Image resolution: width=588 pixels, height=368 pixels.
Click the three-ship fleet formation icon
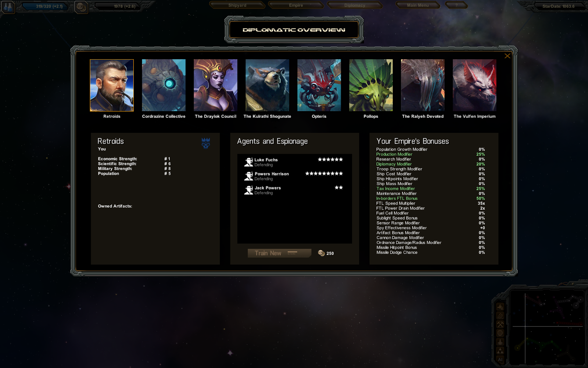coord(500,351)
